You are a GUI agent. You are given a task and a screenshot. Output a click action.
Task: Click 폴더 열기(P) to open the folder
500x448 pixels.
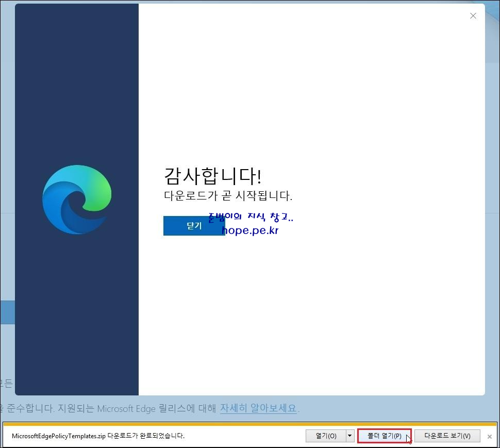pos(384,436)
